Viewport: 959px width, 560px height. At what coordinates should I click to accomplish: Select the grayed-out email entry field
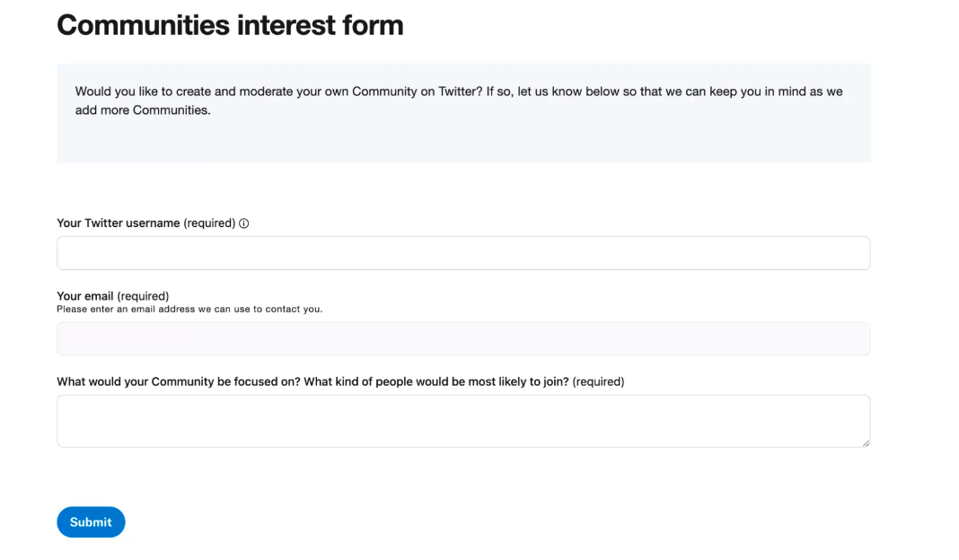[463, 338]
